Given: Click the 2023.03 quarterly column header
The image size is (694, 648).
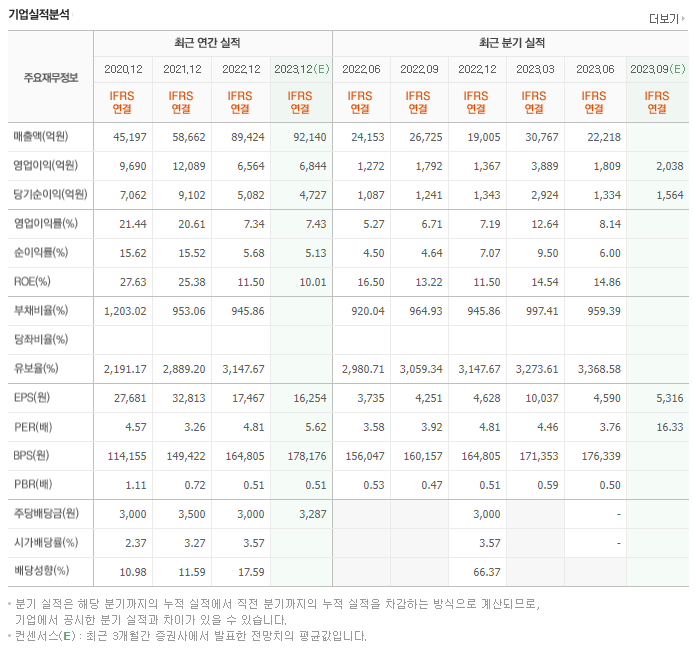Looking at the screenshot, I should click(x=535, y=69).
